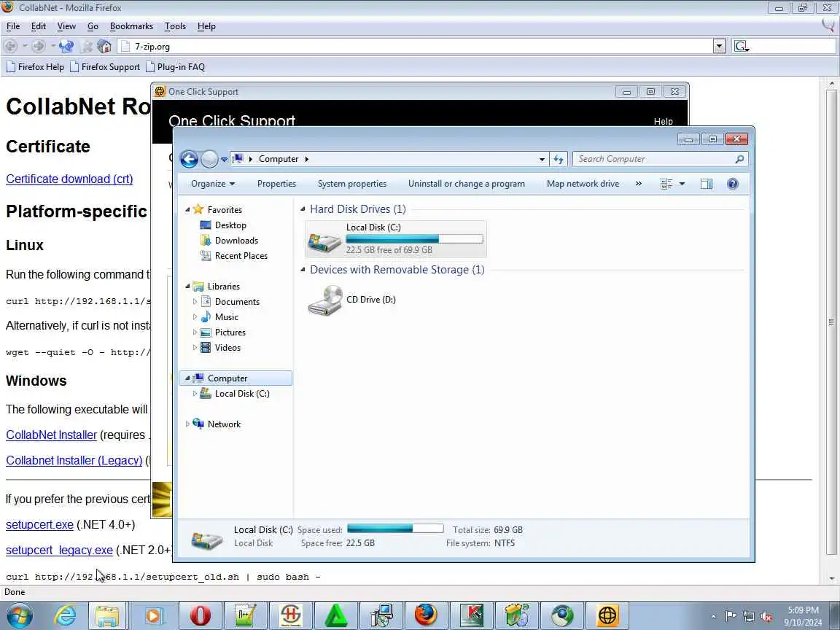Viewport: 840px width, 630px height.
Task: Click the Explorer Back arrow button
Action: tap(189, 159)
